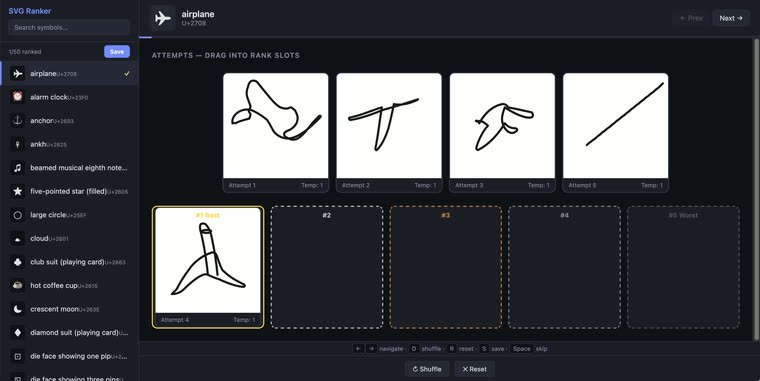
Task: Click the green checkmark on airplane row
Action: (x=127, y=74)
